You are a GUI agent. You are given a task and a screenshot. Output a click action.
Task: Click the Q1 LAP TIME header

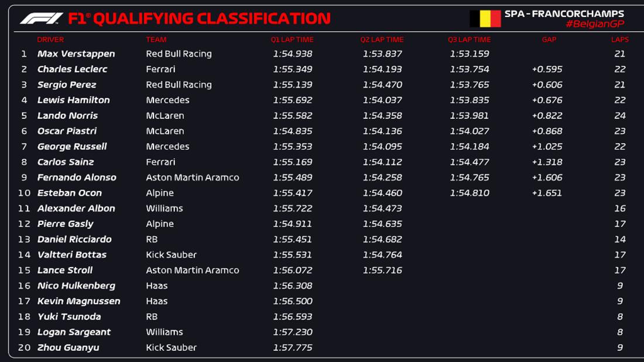coord(292,40)
